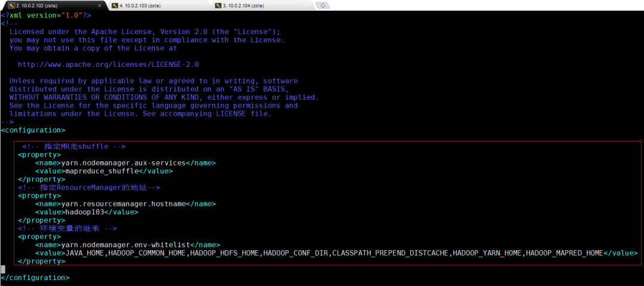Open a new session tab with the plus button
The height and width of the screenshot is (286, 644).
click(x=323, y=5)
